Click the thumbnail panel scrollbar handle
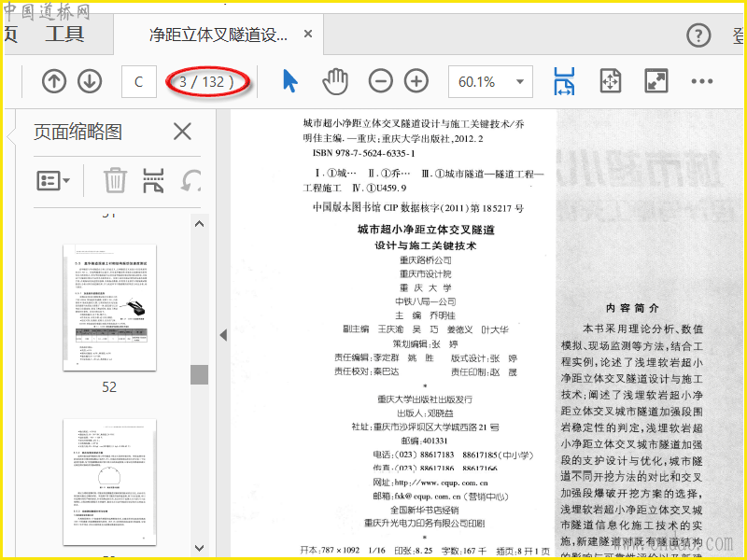Image resolution: width=747 pixels, height=560 pixels. pyautogui.click(x=199, y=375)
